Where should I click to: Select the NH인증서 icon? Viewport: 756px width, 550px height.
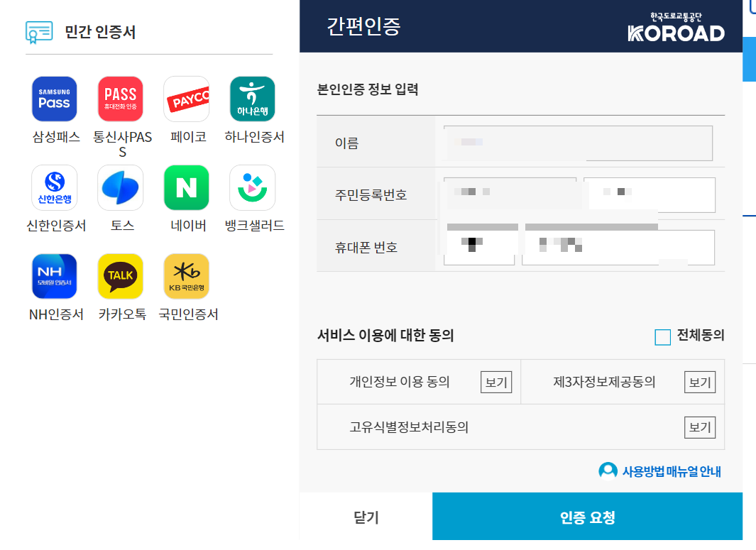pyautogui.click(x=55, y=276)
